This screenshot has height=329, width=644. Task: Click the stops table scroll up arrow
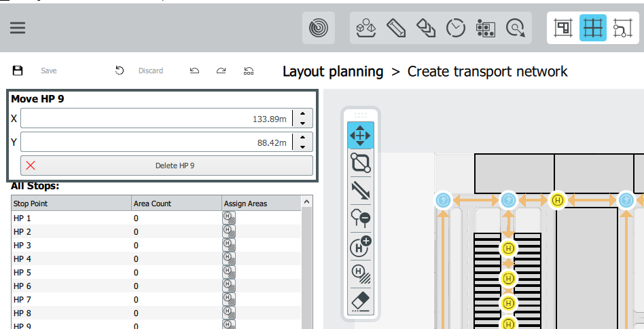click(307, 201)
